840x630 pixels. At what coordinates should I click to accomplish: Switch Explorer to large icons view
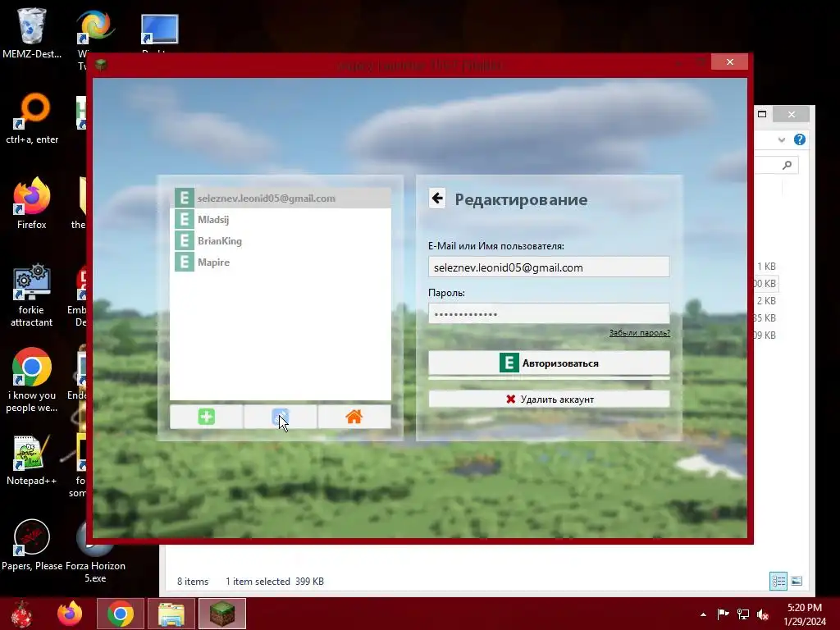797,581
